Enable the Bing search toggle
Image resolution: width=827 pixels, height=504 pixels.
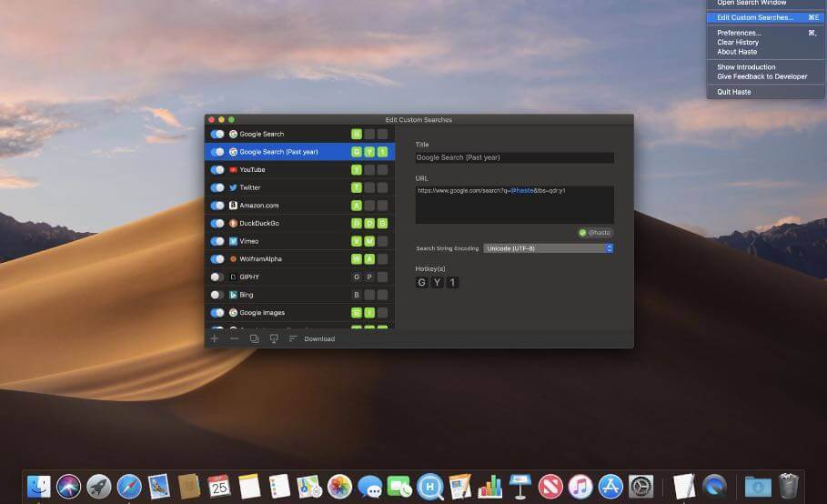(217, 295)
